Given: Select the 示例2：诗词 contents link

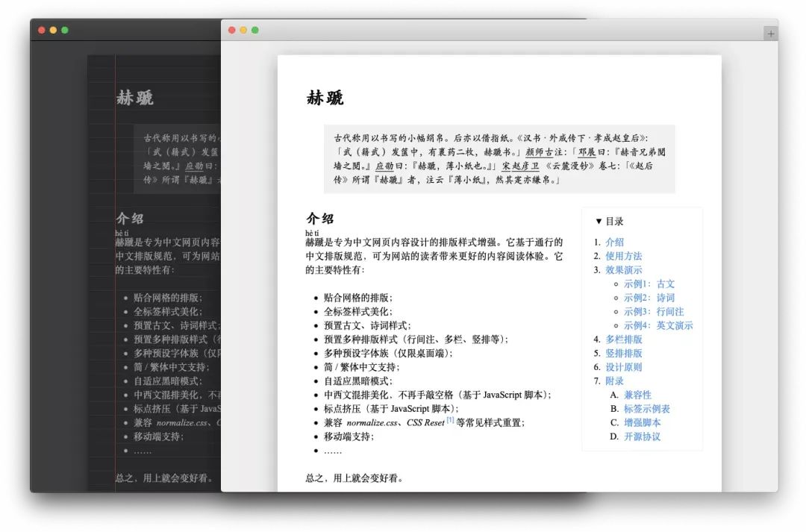Looking at the screenshot, I should [649, 298].
